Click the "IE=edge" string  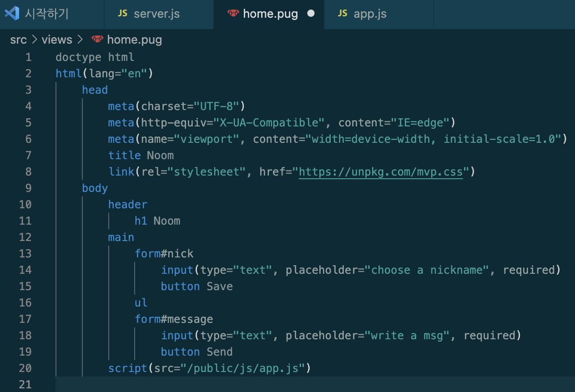pyautogui.click(x=420, y=123)
